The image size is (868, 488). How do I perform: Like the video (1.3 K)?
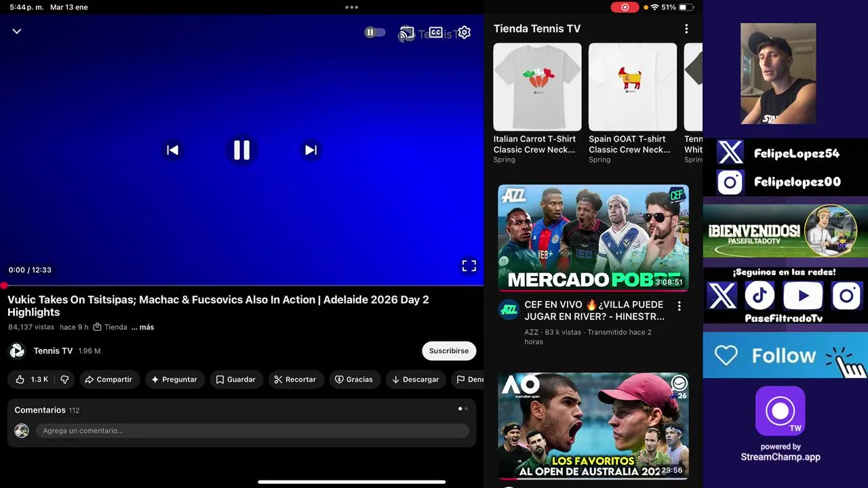point(32,380)
